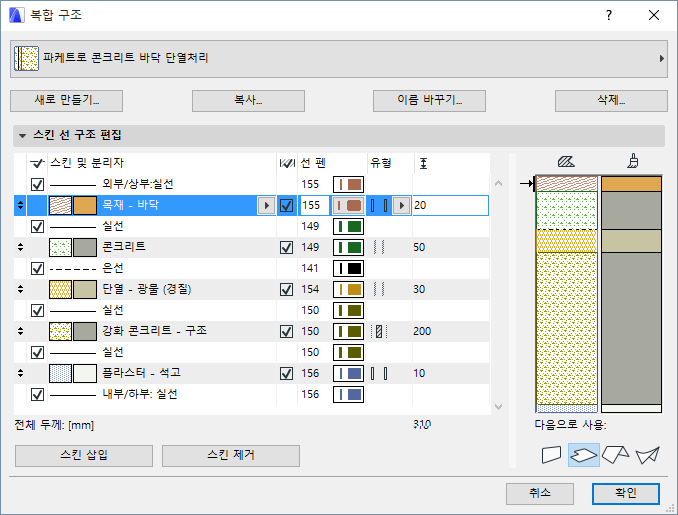Click the reorder handle of 플라스터 - 석고 row

coord(20,374)
